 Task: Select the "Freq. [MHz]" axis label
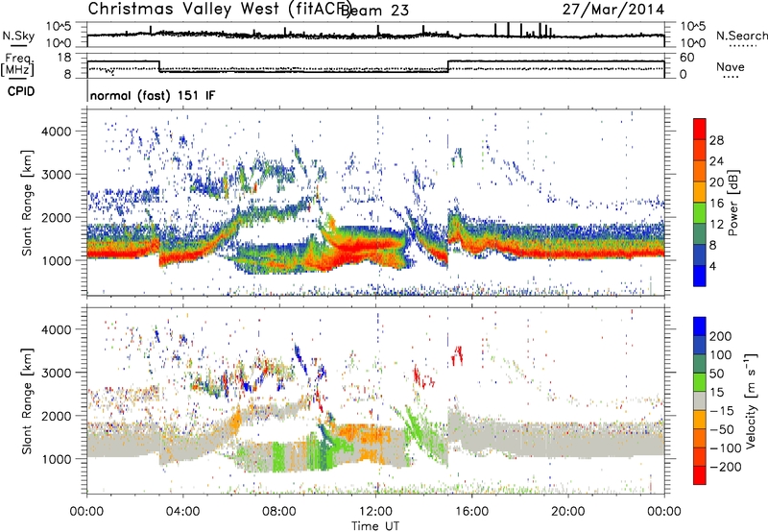coord(18,65)
